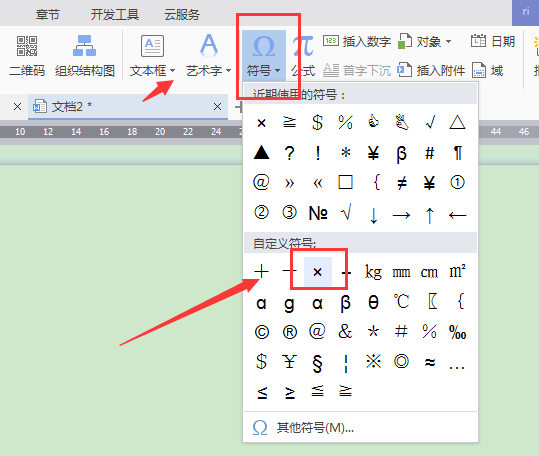Choose the black triangle ▲ recent symbol
The width and height of the screenshot is (539, 456).
click(262, 152)
